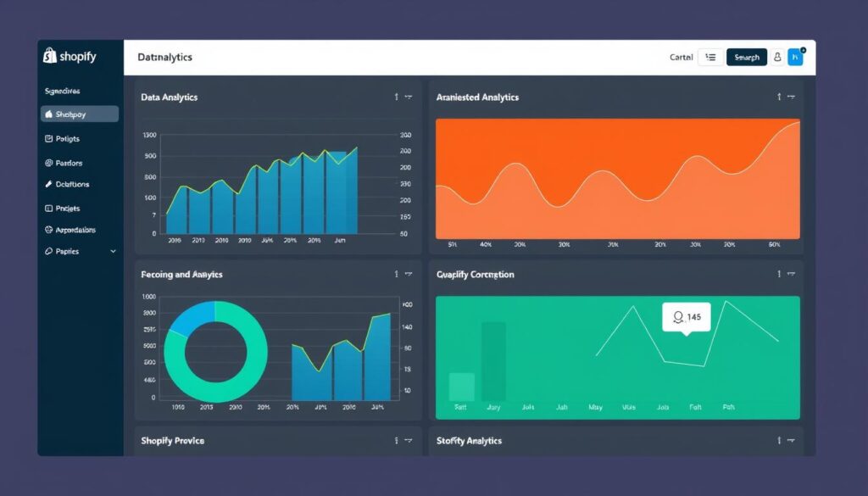Select the highlighted Shoitpoy sidebar item
Screen dimensions: 868x496
[x=79, y=114]
